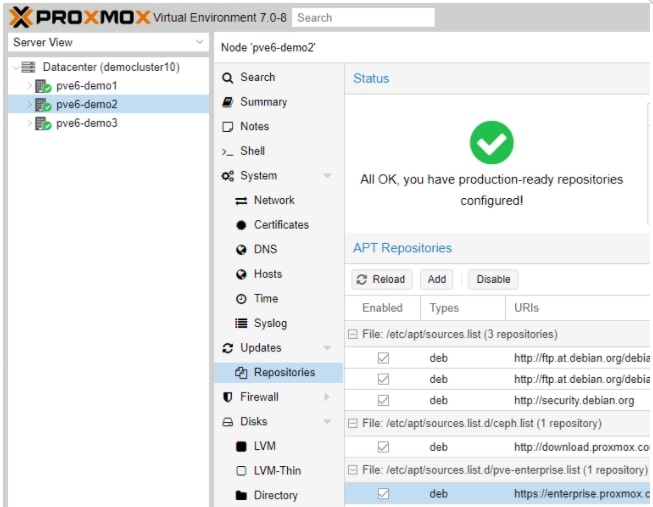Collapse the Disks menu section arrow
This screenshot has width=653, height=507.
click(327, 422)
